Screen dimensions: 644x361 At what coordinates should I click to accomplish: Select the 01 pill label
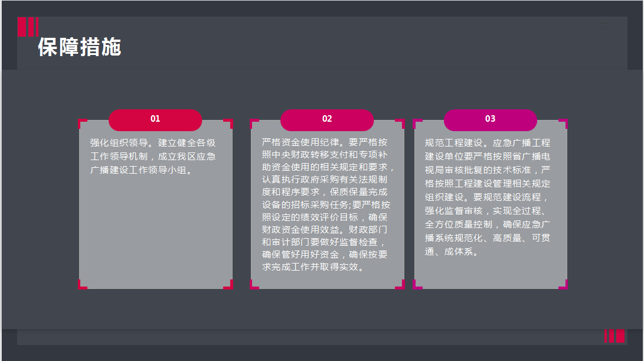click(x=155, y=120)
